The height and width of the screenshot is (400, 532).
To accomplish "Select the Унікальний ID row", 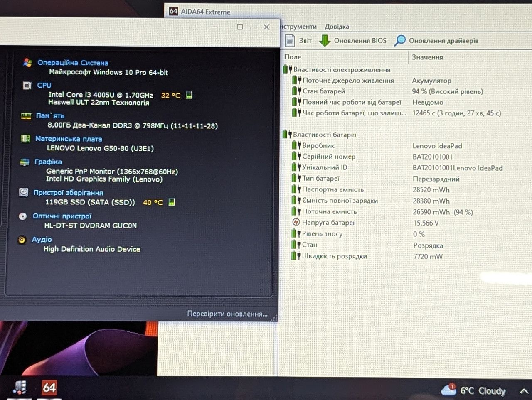I will point(407,167).
